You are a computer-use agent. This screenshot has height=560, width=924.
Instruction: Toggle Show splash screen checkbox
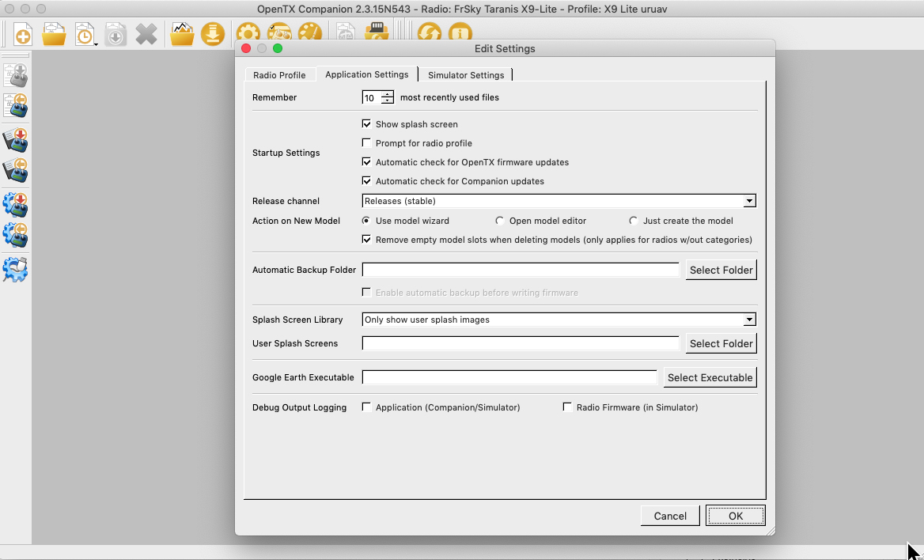[x=366, y=124]
